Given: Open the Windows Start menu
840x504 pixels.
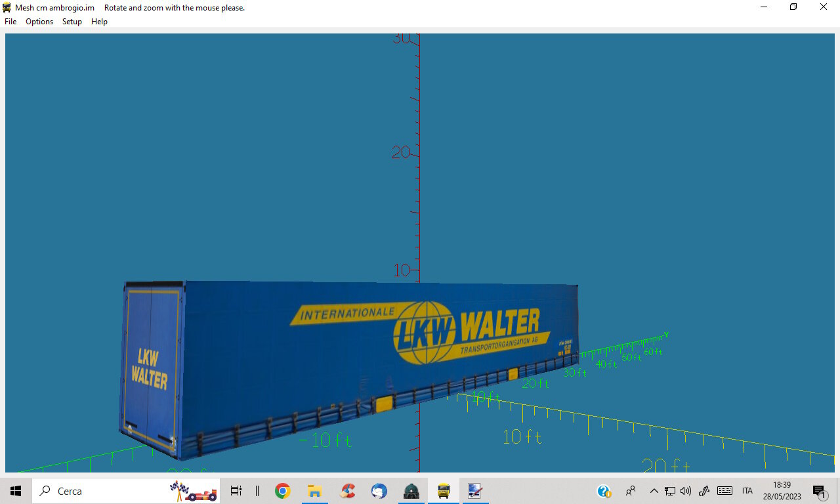Looking at the screenshot, I should (x=16, y=491).
